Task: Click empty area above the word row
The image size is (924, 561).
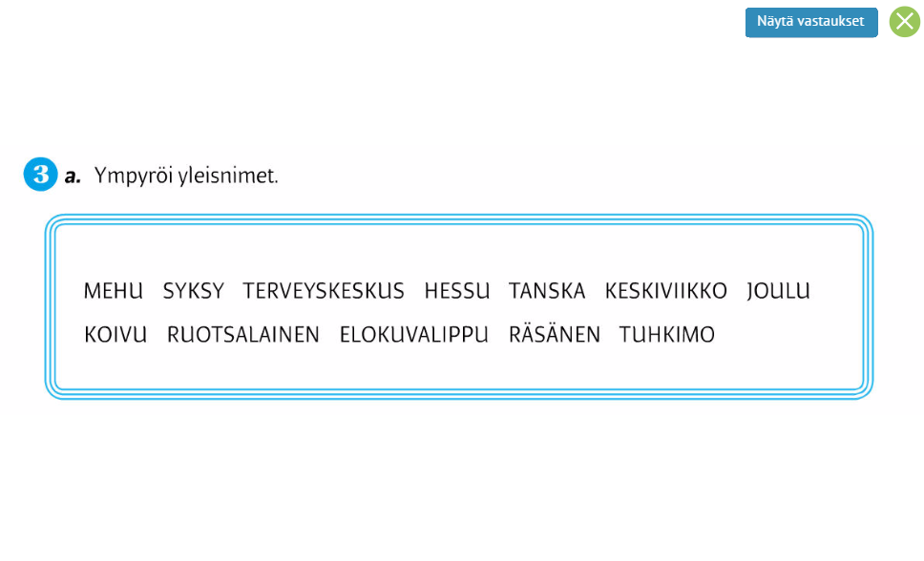Action: (x=458, y=254)
